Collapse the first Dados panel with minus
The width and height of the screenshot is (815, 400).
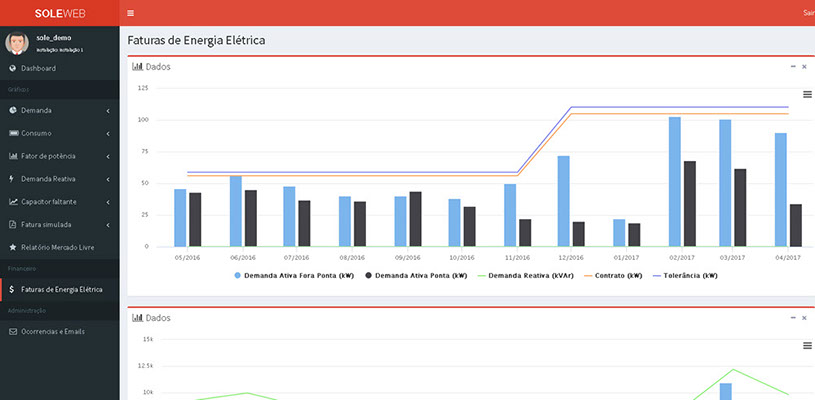(x=793, y=66)
